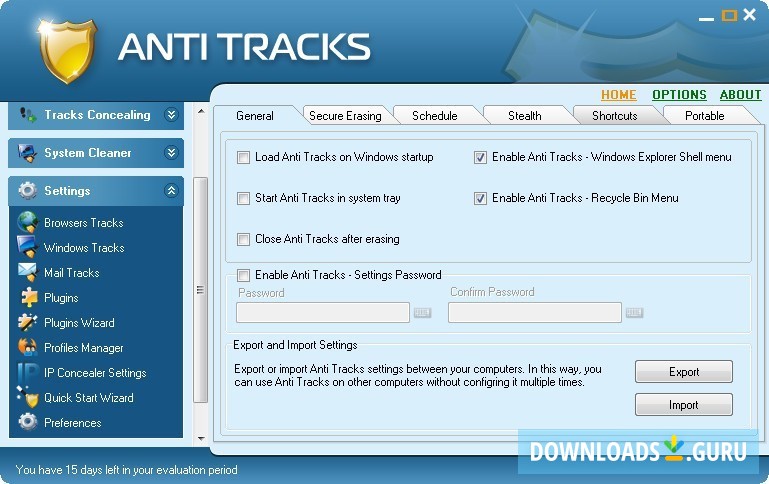The image size is (769, 484).
Task: Click 'You have 15 days left' status text
Action: [x=127, y=470]
